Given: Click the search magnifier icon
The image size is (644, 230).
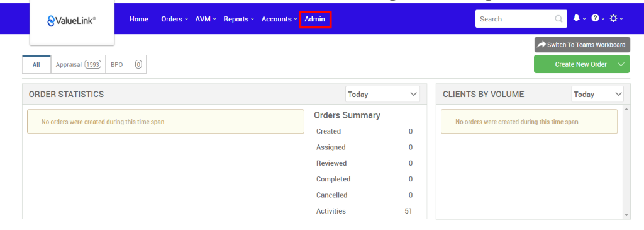Looking at the screenshot, I should (x=558, y=19).
